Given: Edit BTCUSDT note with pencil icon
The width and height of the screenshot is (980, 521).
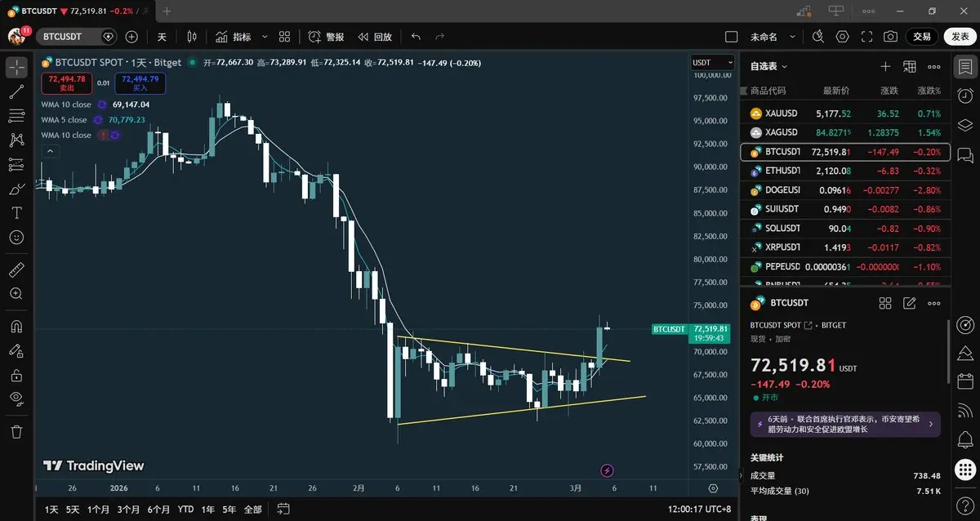Looking at the screenshot, I should click(x=910, y=303).
